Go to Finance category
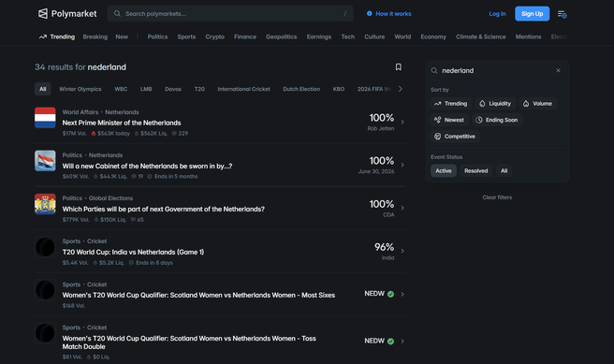The image size is (614, 364). point(245,36)
